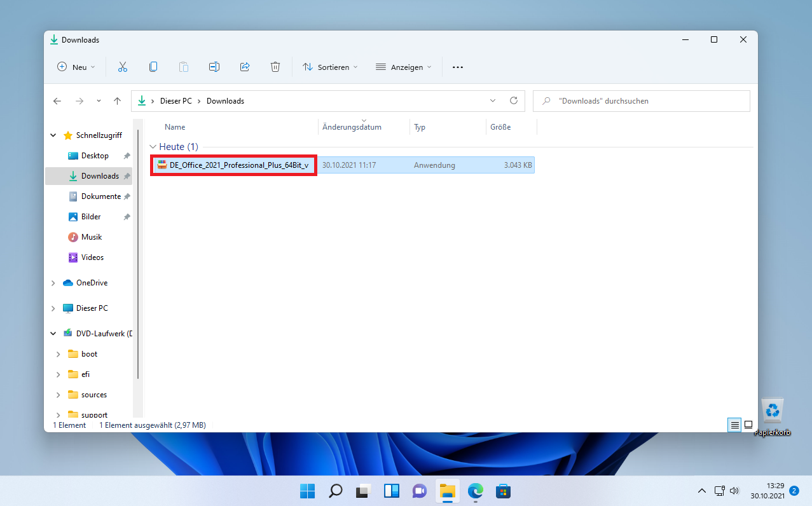The width and height of the screenshot is (812, 506).
Task: Switch to large thumbnails view icon
Action: point(748,425)
